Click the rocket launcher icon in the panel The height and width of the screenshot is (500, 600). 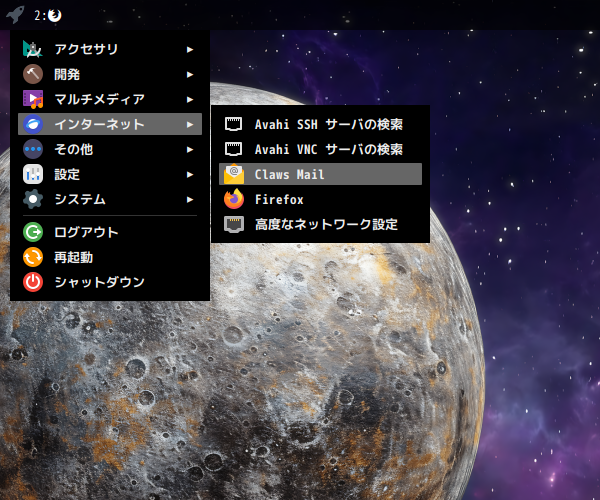pyautogui.click(x=15, y=15)
